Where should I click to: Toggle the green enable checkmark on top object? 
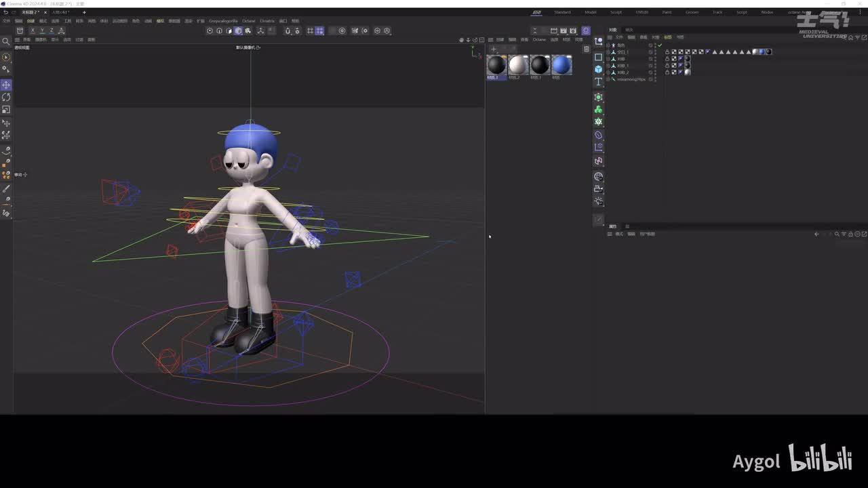tap(659, 45)
